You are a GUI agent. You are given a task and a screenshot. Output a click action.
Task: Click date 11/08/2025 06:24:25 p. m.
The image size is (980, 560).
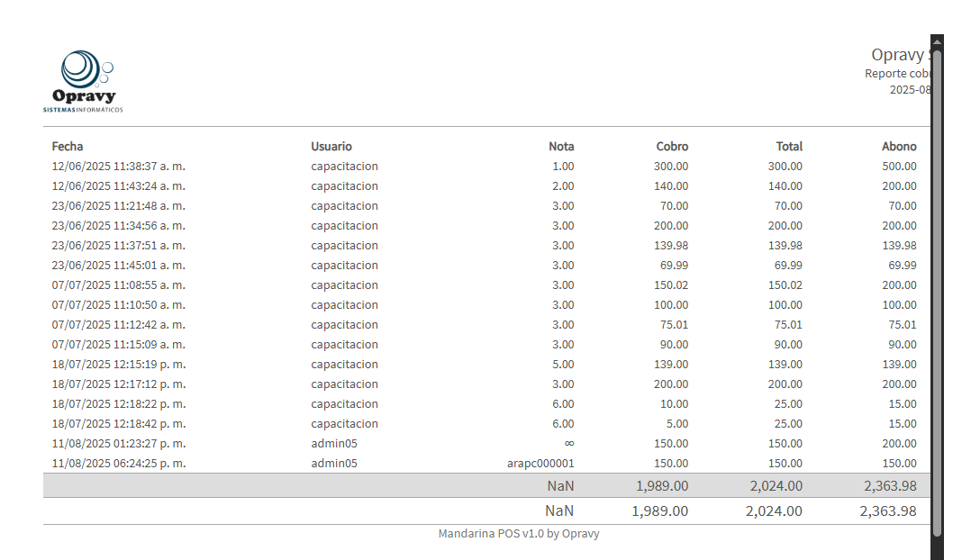[119, 463]
